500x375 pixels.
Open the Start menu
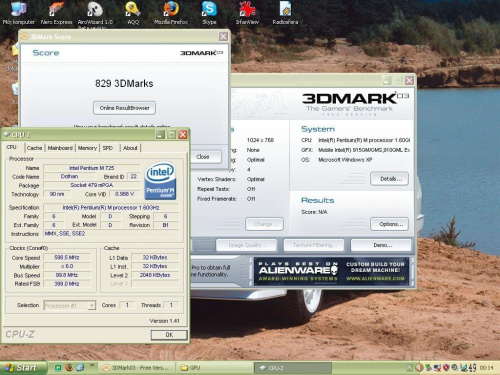pyautogui.click(x=23, y=368)
